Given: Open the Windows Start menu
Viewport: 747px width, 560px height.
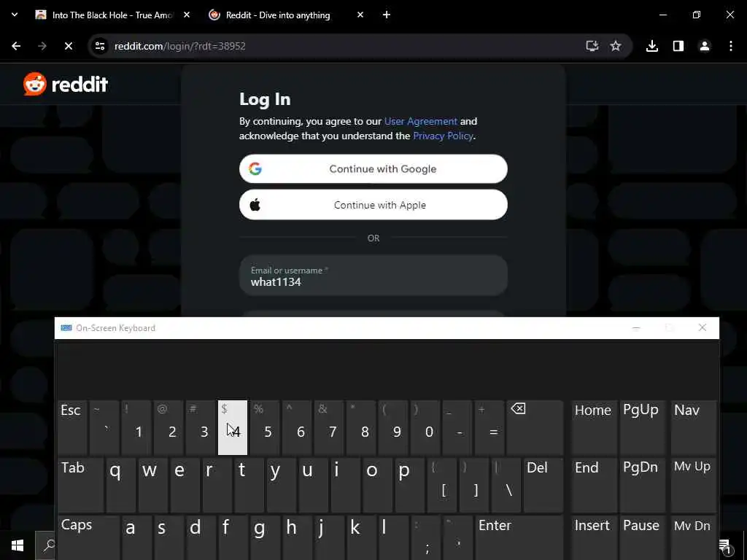Looking at the screenshot, I should tap(18, 545).
